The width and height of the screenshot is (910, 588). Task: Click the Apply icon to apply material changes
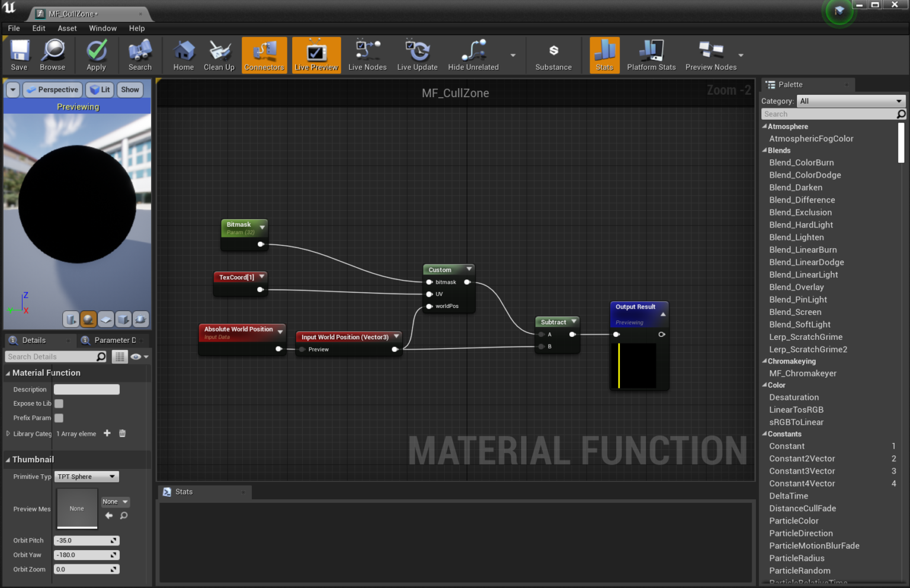coord(96,55)
